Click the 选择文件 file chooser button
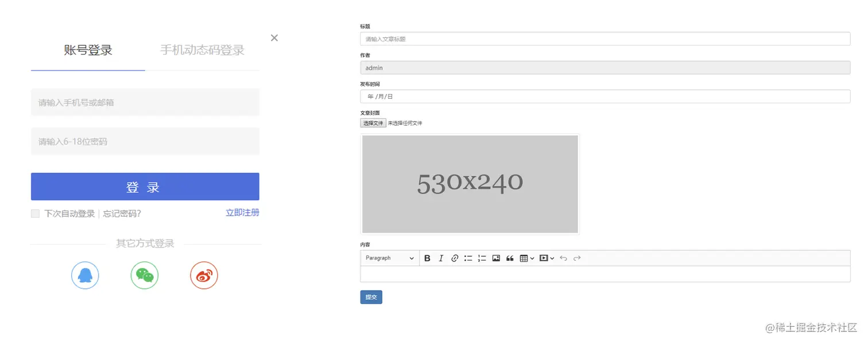This screenshot has height=344, width=868. 373,123
